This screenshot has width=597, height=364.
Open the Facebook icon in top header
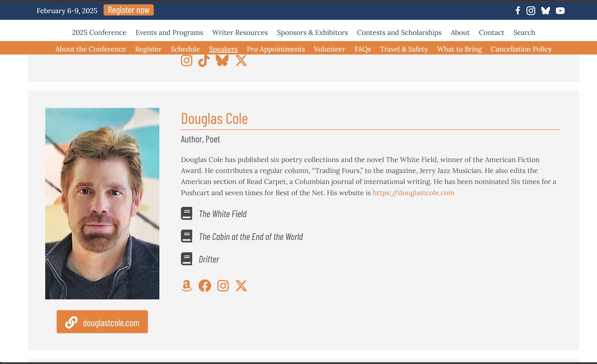(518, 11)
